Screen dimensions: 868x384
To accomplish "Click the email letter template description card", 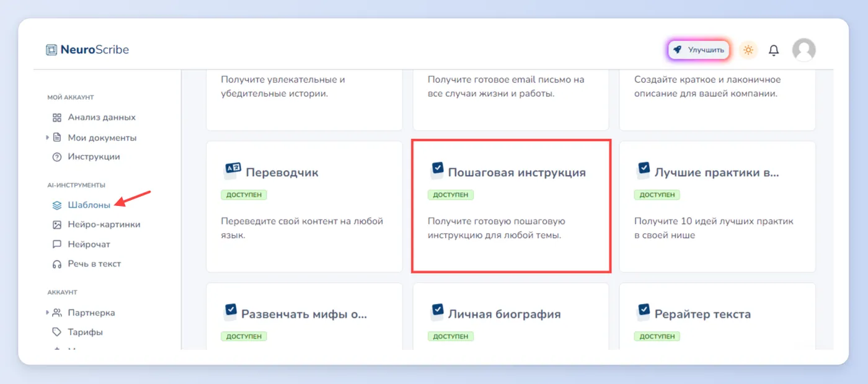I will click(x=511, y=99).
